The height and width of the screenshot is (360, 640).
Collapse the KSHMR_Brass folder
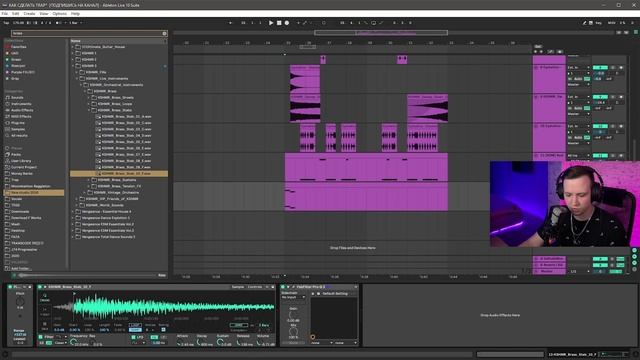click(85, 91)
